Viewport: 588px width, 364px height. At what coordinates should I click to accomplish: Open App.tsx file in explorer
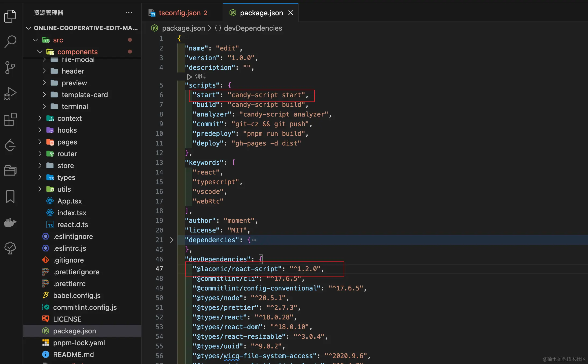pos(69,201)
